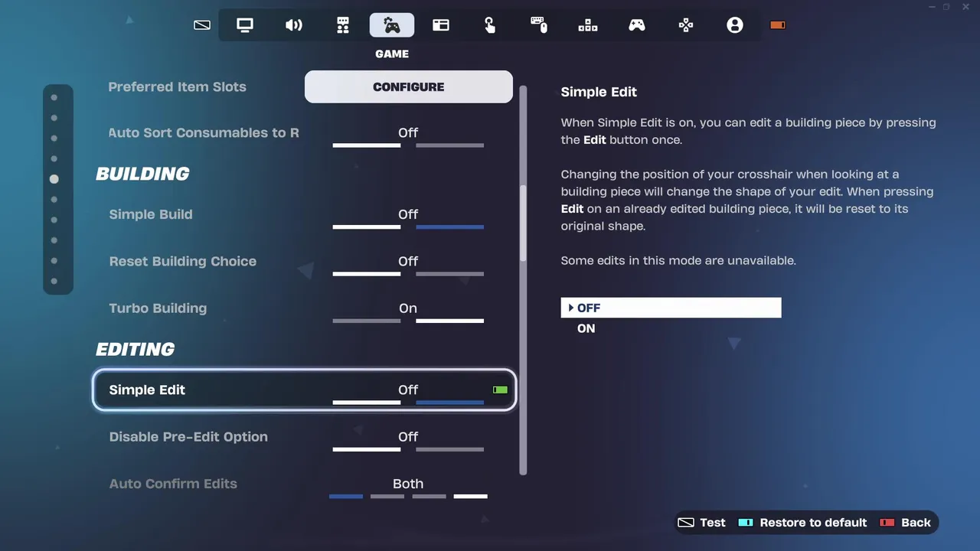Open the Audio speaker settings tab icon
The height and width of the screenshot is (551, 980).
(294, 25)
